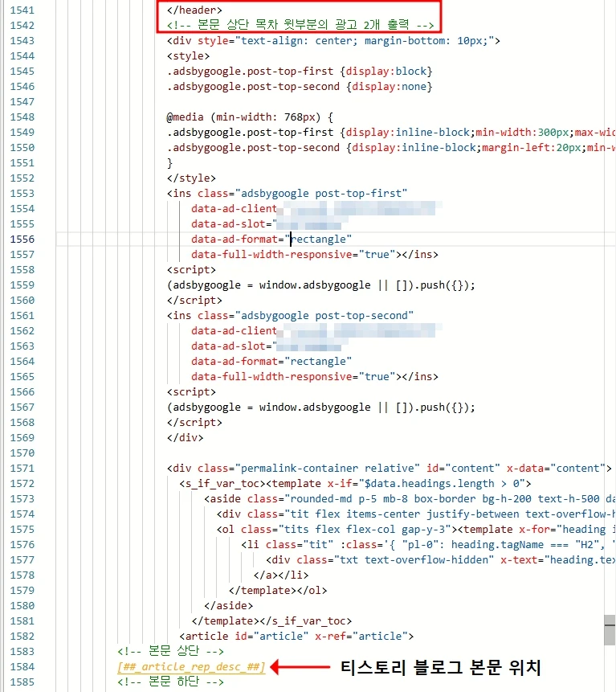Click the opening <script> tag on line 1558

pyautogui.click(x=191, y=270)
